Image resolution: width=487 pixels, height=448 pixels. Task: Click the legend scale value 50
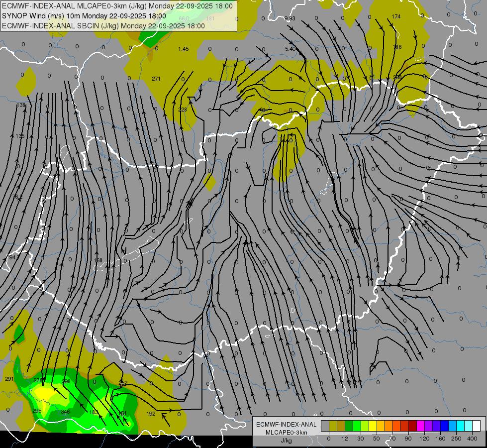point(377,439)
